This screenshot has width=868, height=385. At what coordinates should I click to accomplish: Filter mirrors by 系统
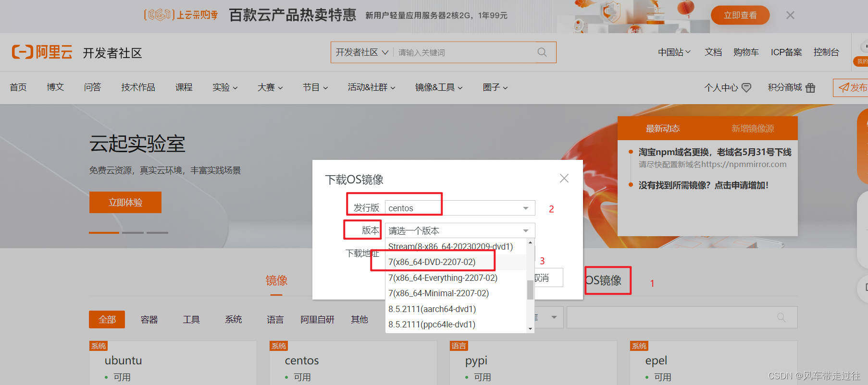pos(233,320)
